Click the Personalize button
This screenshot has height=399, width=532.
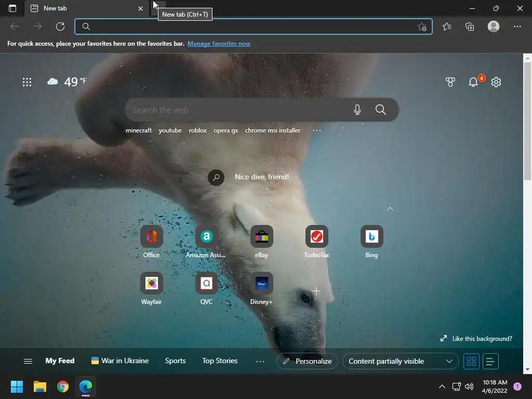(x=307, y=362)
